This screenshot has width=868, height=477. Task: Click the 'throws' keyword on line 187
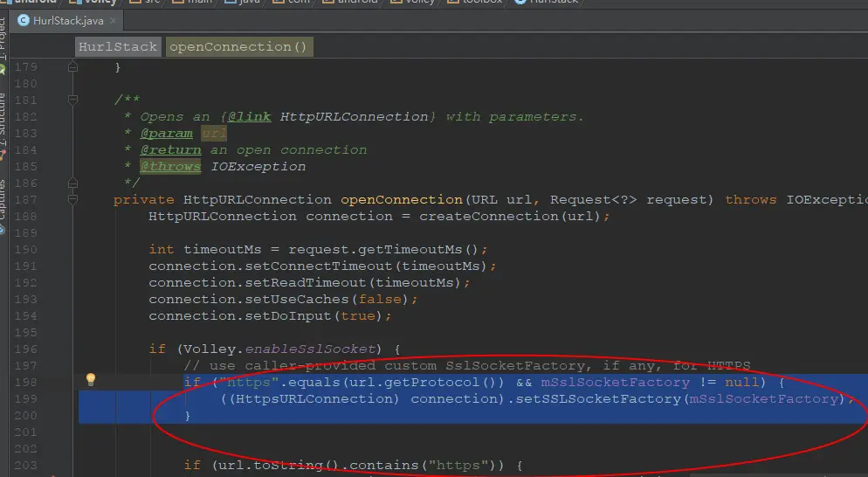pos(751,200)
